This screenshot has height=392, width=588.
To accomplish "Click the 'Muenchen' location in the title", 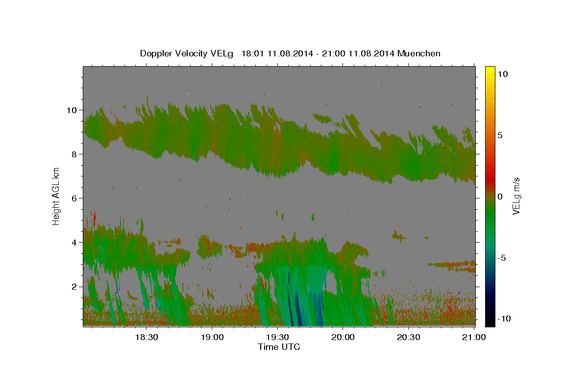I will [419, 53].
